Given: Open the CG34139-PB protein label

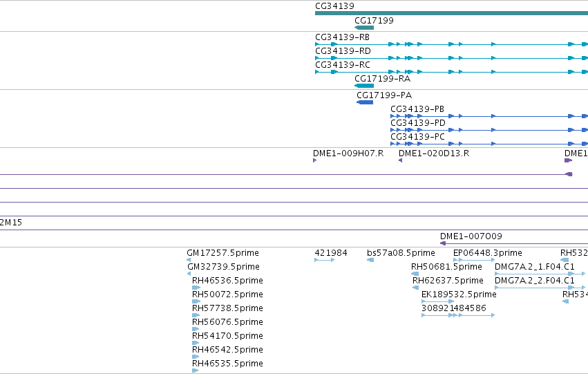Looking at the screenshot, I should click(x=417, y=109).
